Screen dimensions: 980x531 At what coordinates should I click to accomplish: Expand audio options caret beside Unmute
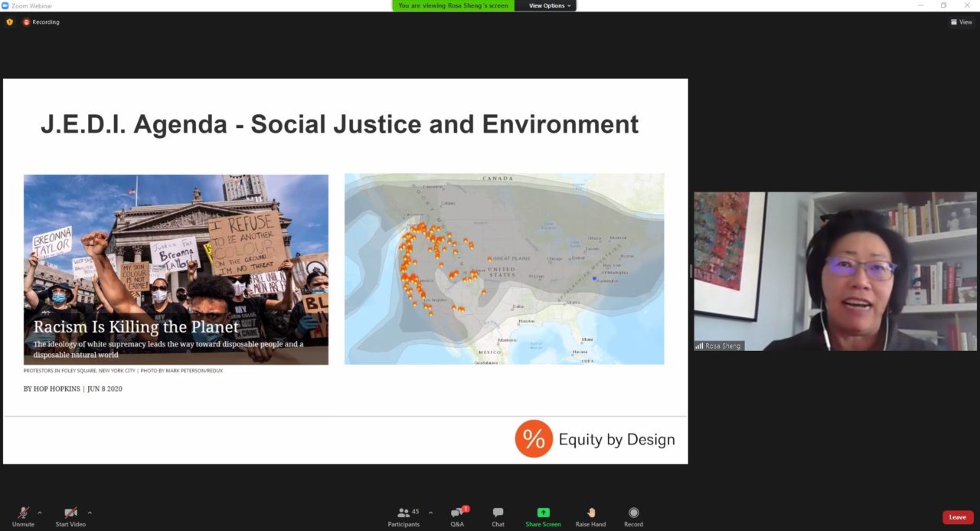click(40, 513)
